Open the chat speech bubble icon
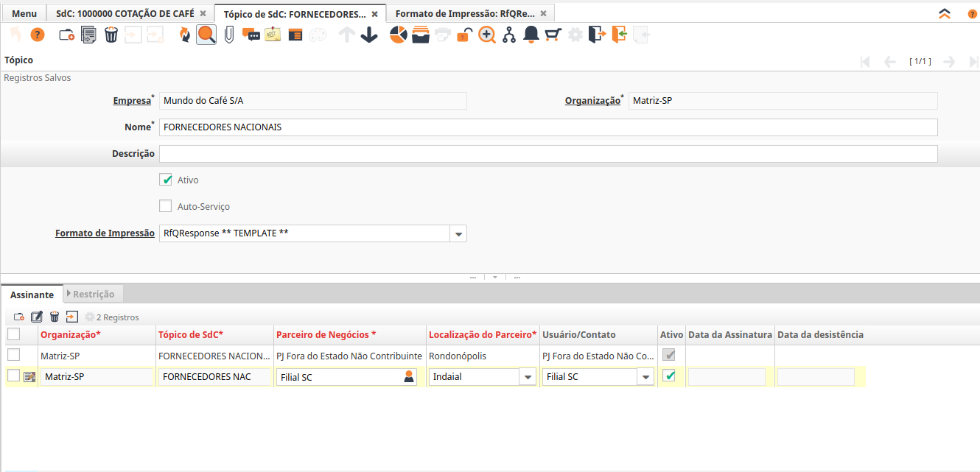Image resolution: width=980 pixels, height=472 pixels. [251, 35]
